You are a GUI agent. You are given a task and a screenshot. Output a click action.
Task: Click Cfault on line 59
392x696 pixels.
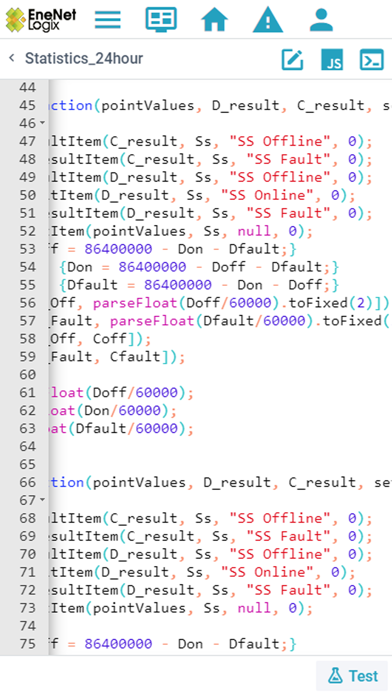135,356
